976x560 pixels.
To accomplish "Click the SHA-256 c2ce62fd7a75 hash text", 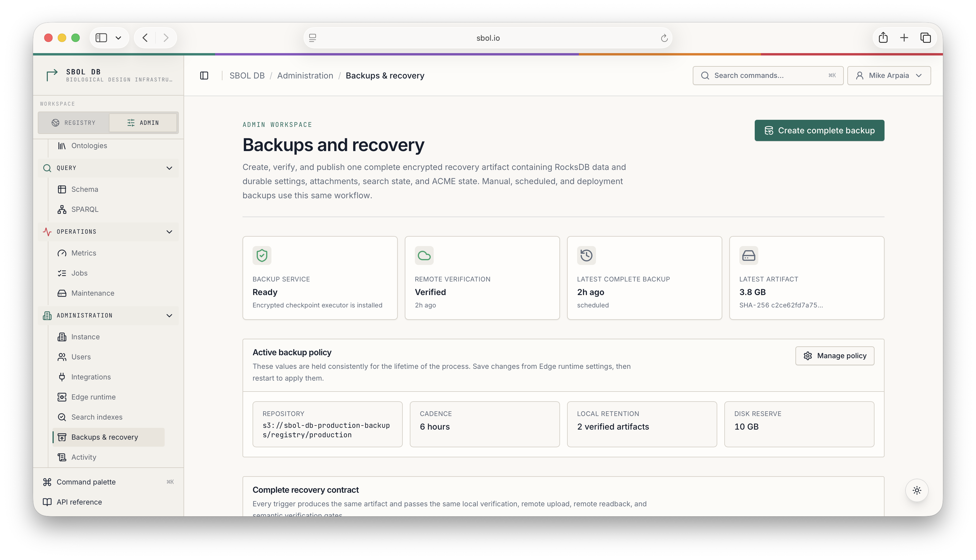I will [781, 305].
